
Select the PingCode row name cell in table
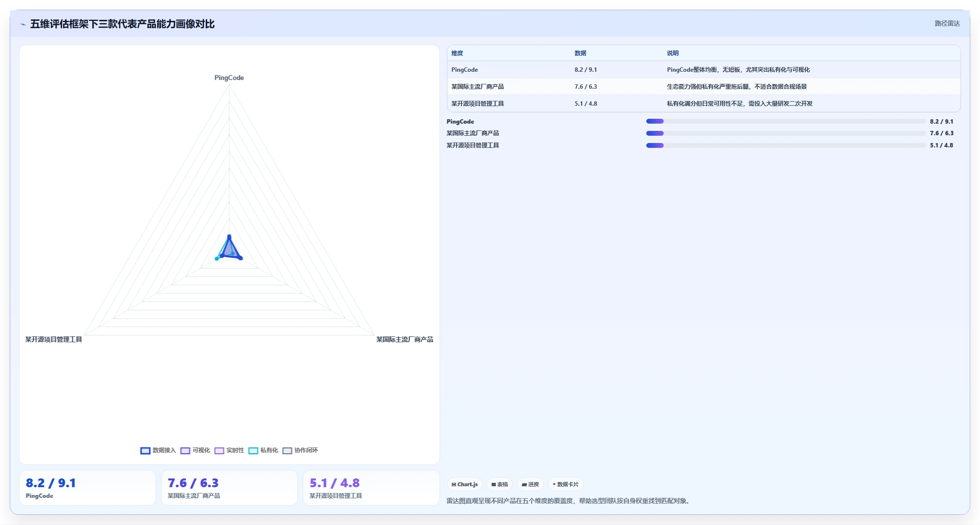(x=464, y=70)
